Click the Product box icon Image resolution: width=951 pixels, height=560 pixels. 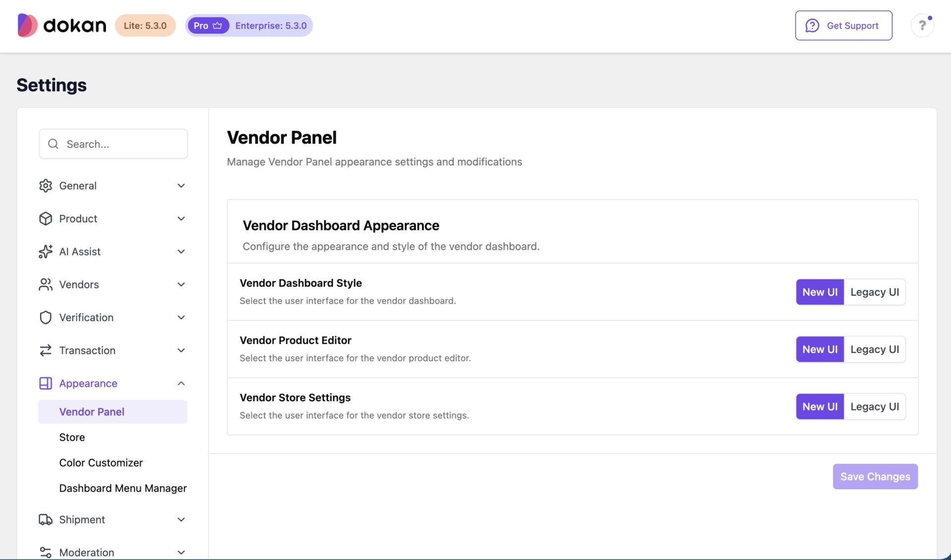pyautogui.click(x=46, y=218)
